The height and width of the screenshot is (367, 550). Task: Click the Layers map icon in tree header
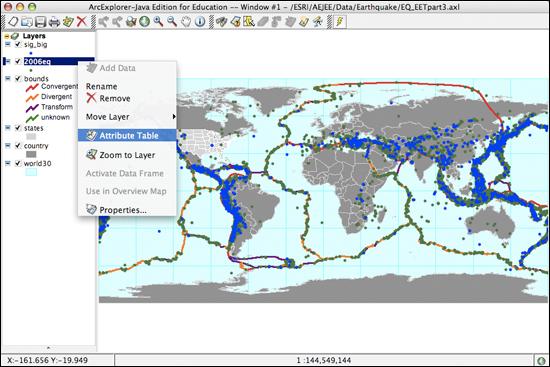15,36
